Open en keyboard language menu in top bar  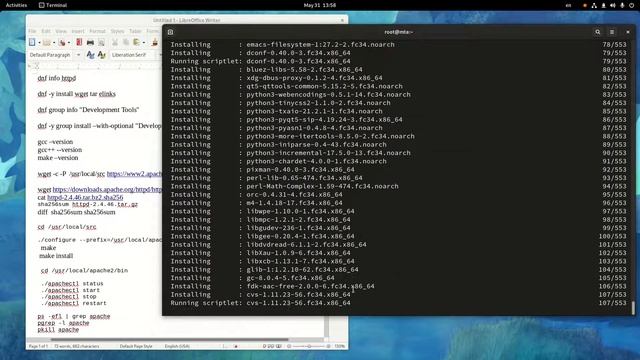[x=568, y=5]
